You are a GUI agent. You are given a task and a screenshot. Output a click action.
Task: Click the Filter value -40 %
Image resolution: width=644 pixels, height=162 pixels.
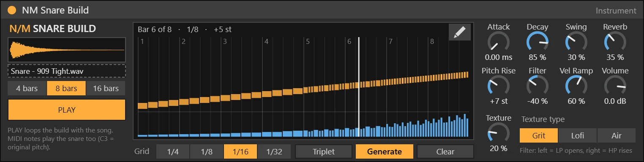pos(538,101)
